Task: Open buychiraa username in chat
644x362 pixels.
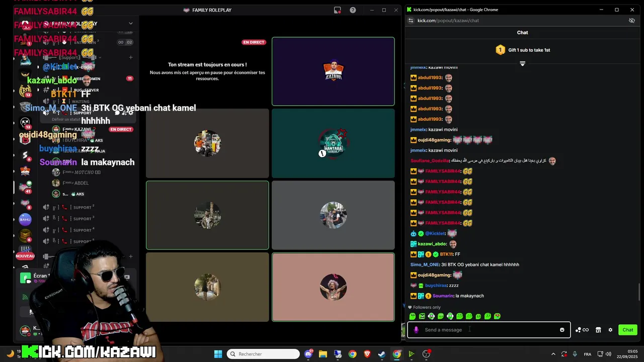Action: tap(436, 286)
